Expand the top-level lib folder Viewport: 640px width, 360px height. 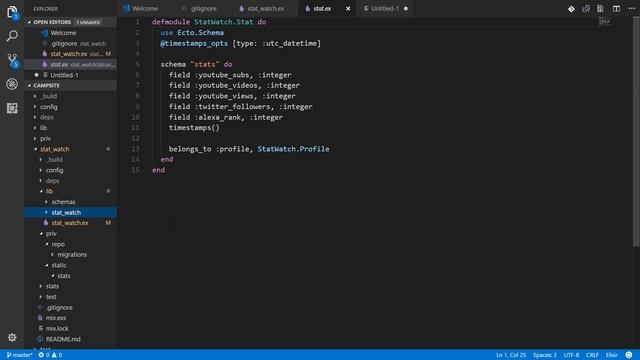(x=43, y=128)
